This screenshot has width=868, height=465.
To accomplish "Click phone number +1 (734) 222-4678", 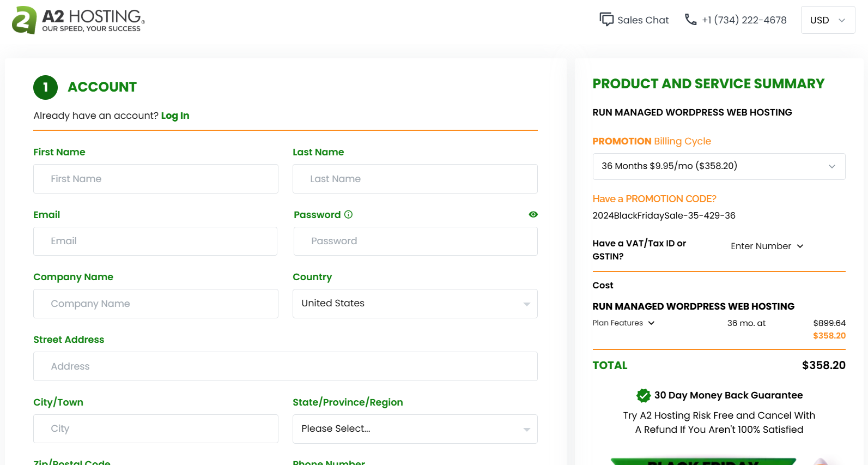I will (744, 20).
